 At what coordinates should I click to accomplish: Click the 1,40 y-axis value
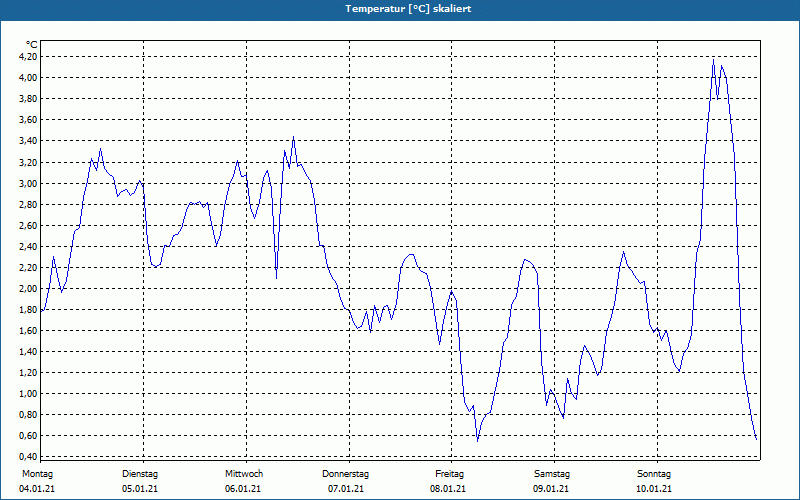(28, 352)
